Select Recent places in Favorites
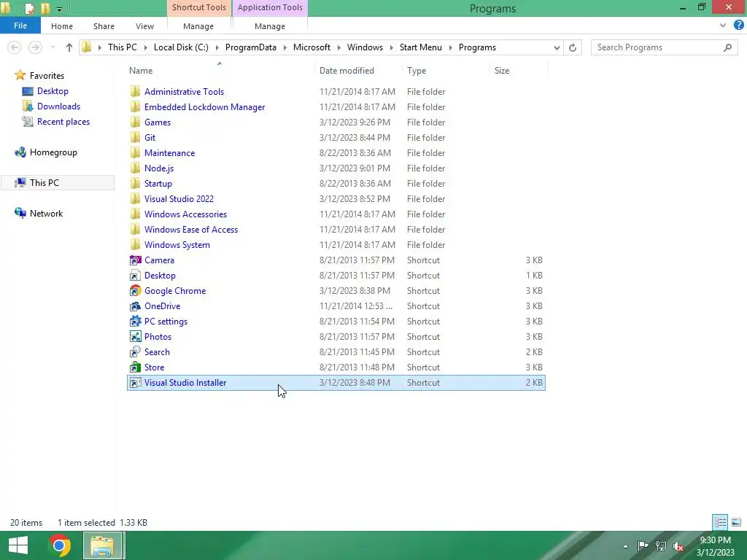747x560 pixels. point(63,122)
